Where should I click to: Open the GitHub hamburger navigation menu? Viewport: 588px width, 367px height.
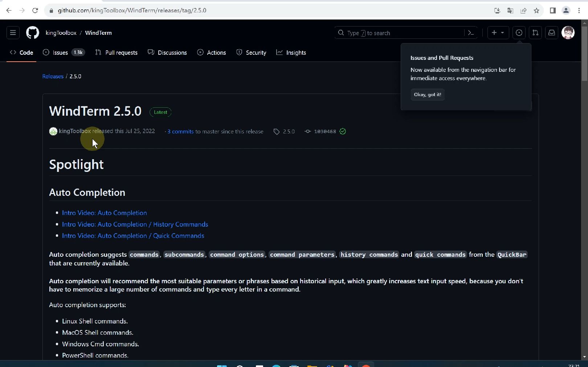(13, 33)
